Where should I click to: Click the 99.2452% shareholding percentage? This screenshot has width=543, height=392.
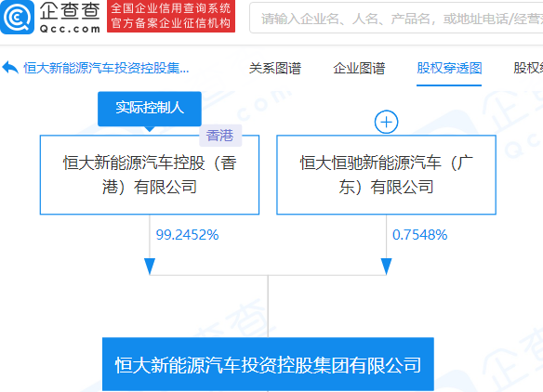(x=187, y=235)
